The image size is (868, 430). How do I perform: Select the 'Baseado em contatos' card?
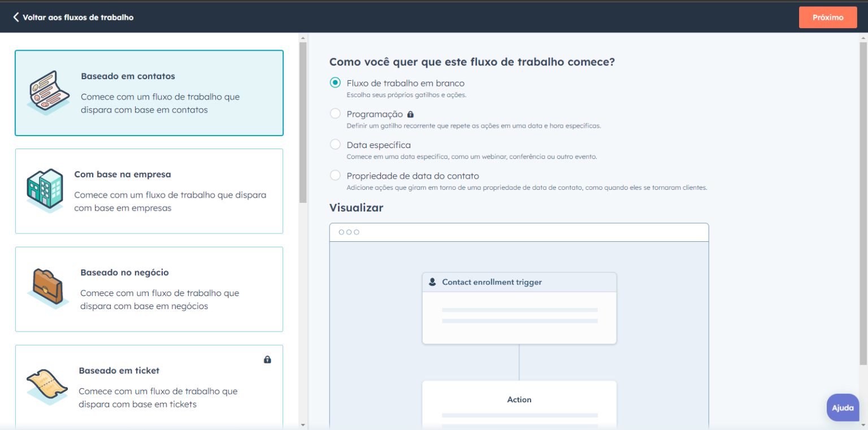149,93
